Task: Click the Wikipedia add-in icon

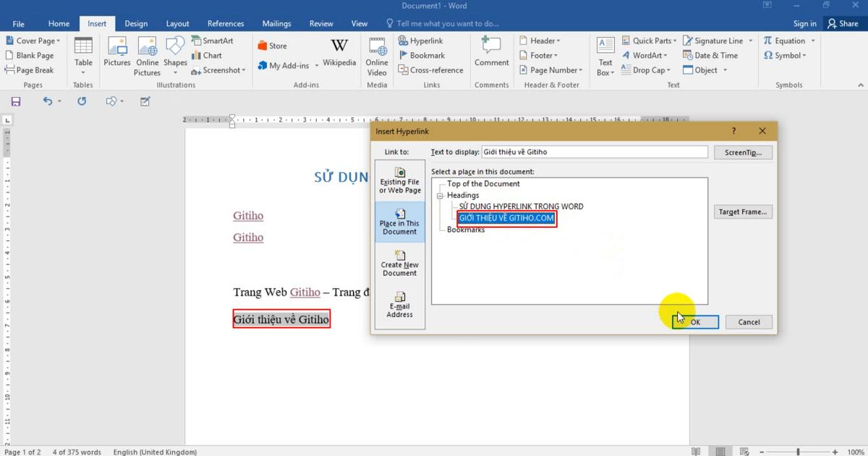Action: point(339,49)
